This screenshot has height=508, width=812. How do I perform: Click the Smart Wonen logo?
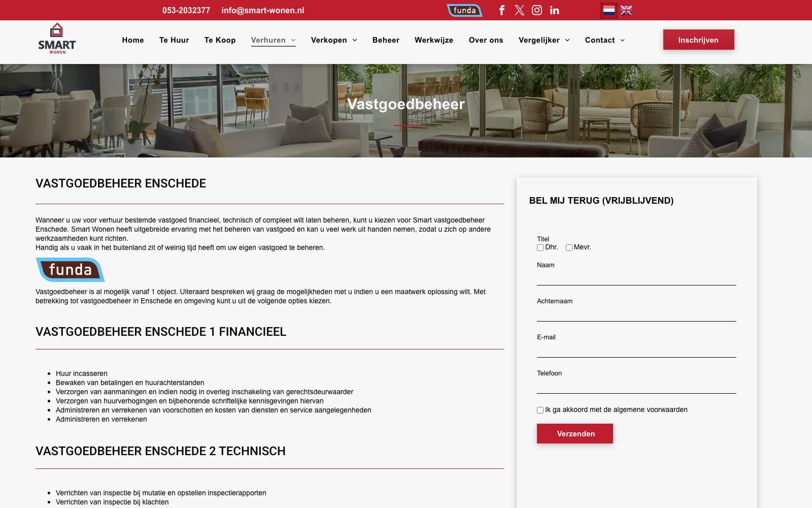coord(57,39)
